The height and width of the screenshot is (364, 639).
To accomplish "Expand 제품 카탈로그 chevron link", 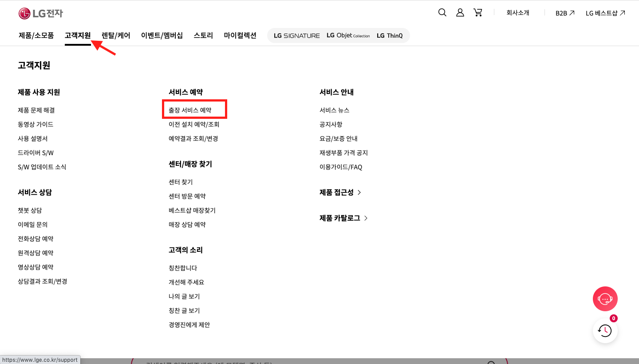I will pos(344,218).
